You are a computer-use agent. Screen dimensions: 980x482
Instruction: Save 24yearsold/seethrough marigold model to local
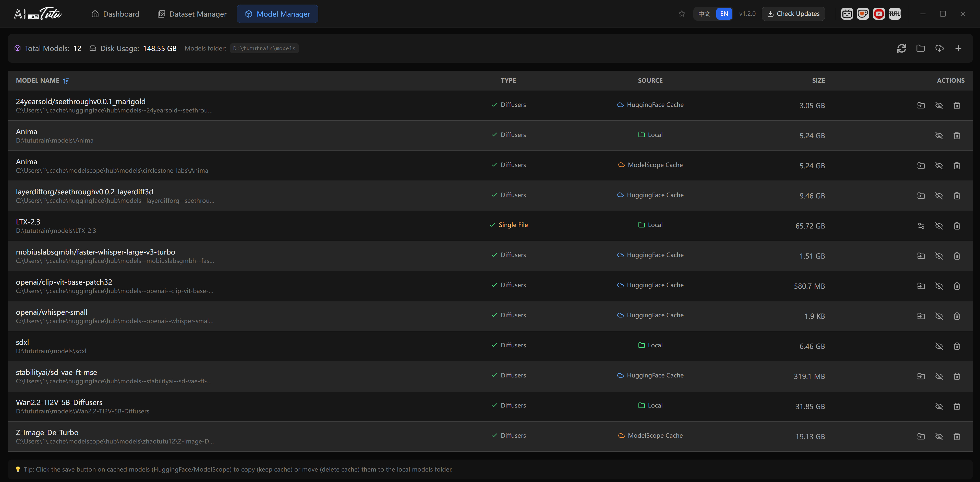click(921, 105)
